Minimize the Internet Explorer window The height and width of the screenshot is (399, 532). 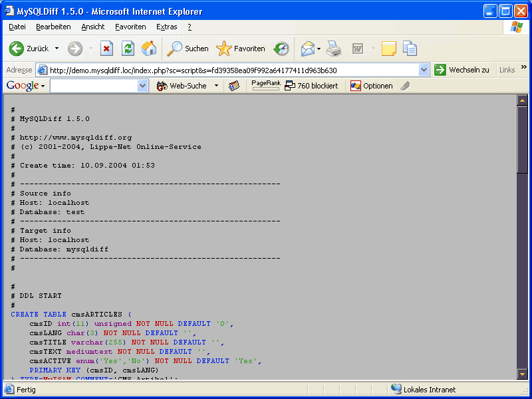point(490,11)
